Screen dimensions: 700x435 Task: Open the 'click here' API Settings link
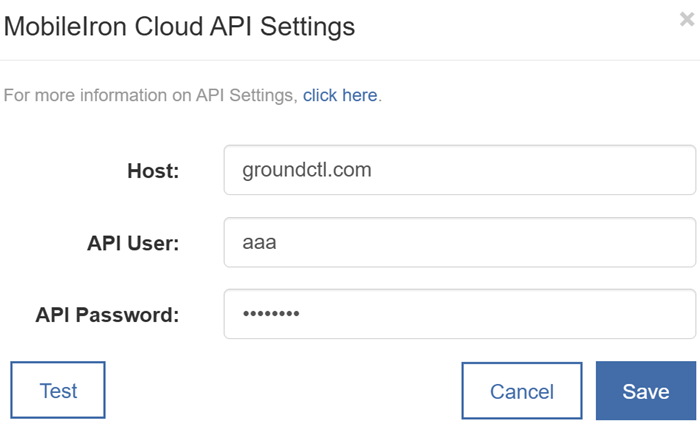click(x=340, y=95)
